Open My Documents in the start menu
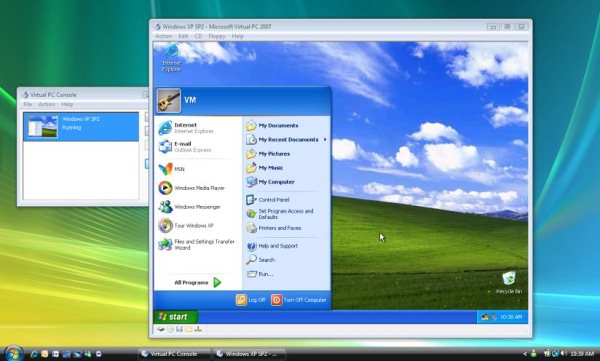 pos(272,125)
